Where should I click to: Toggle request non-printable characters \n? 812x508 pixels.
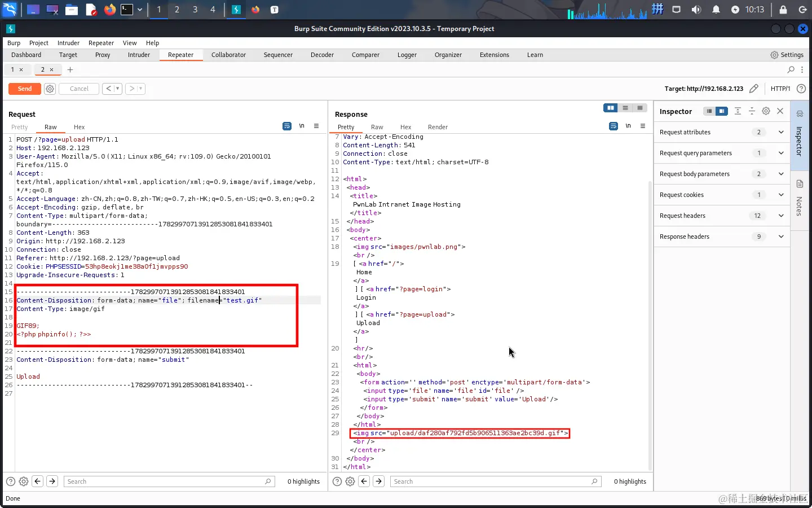[x=302, y=126]
